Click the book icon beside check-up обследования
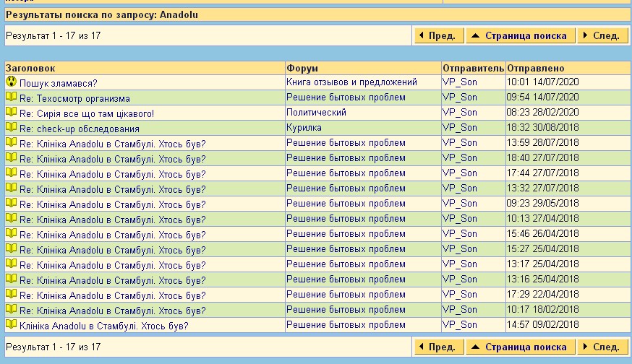The height and width of the screenshot is (364, 632). [x=11, y=128]
